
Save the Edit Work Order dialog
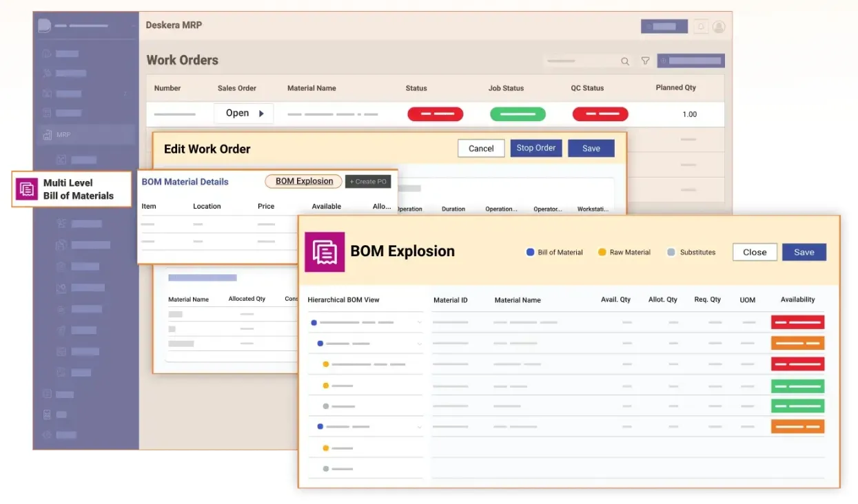[591, 148]
